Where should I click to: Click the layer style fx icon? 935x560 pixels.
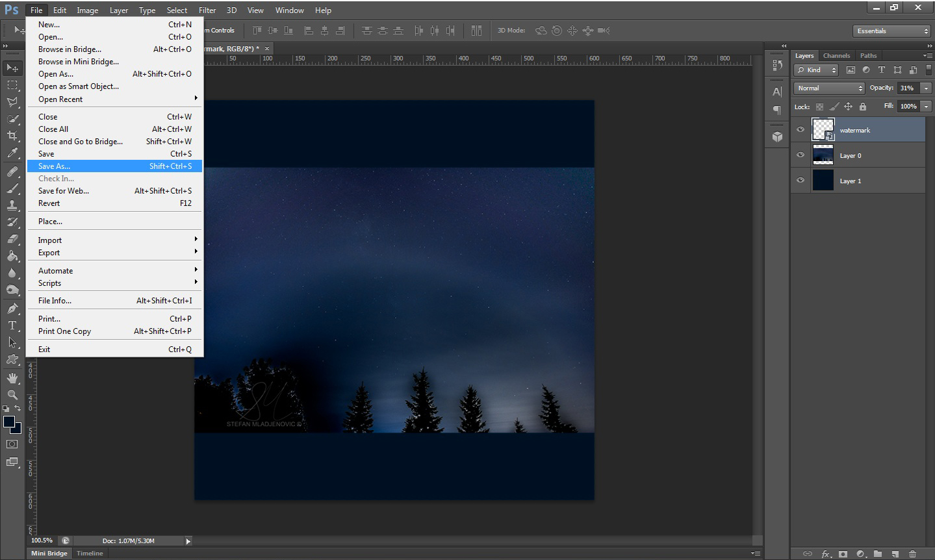pos(826,554)
